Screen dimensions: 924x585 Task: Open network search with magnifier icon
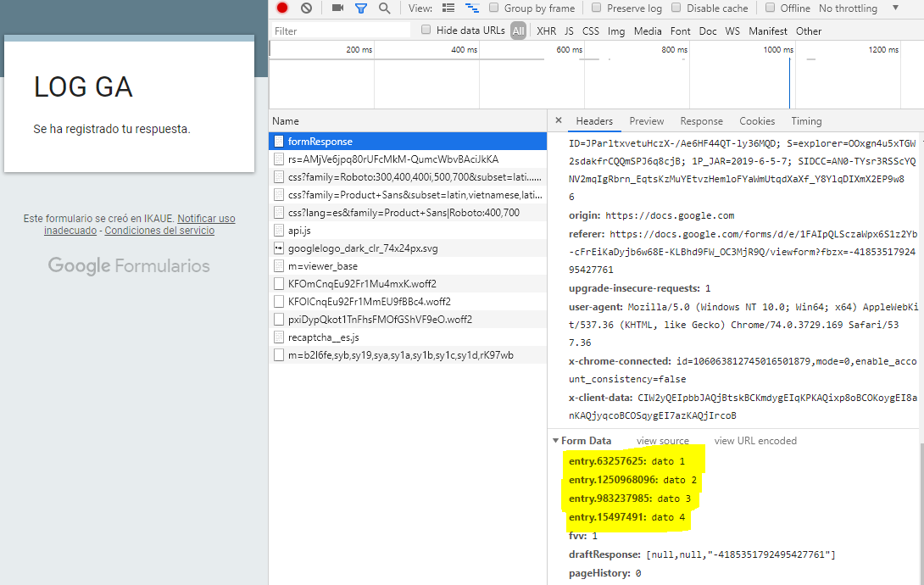(384, 8)
